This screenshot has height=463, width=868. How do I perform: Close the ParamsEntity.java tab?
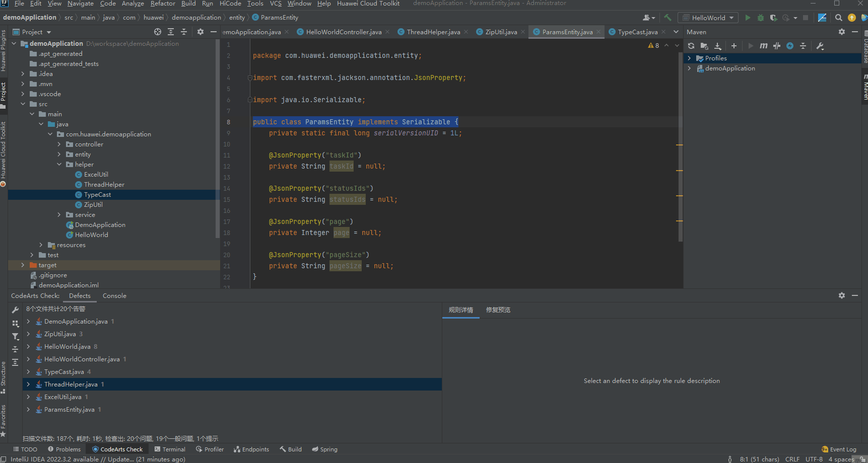point(598,32)
